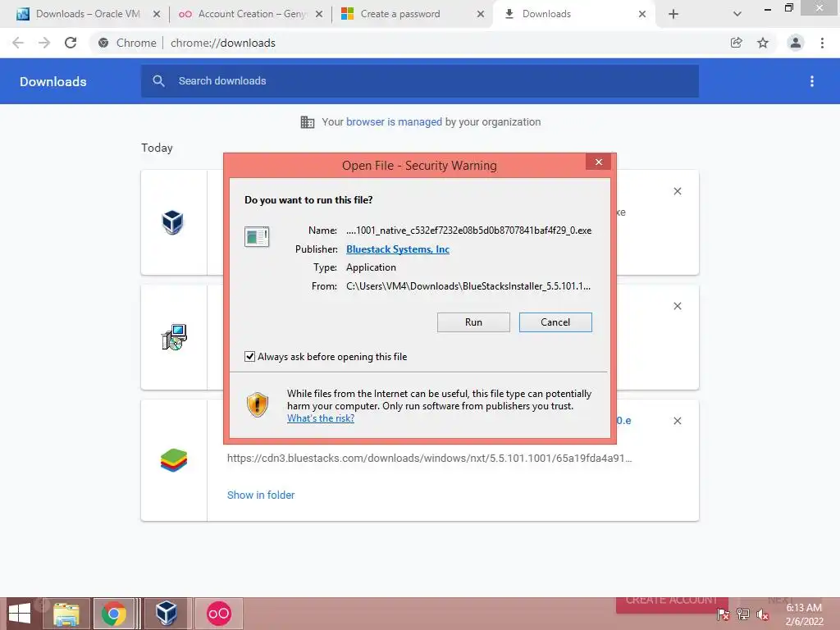Open the Windows Start button
The height and width of the screenshot is (630, 840).
(x=20, y=614)
